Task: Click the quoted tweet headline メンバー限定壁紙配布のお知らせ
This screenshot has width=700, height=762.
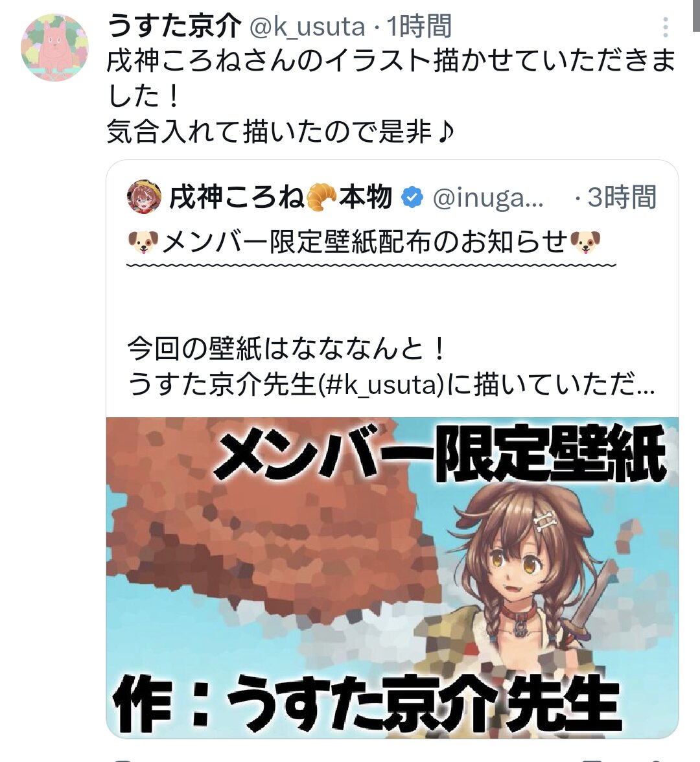Action: tap(364, 242)
